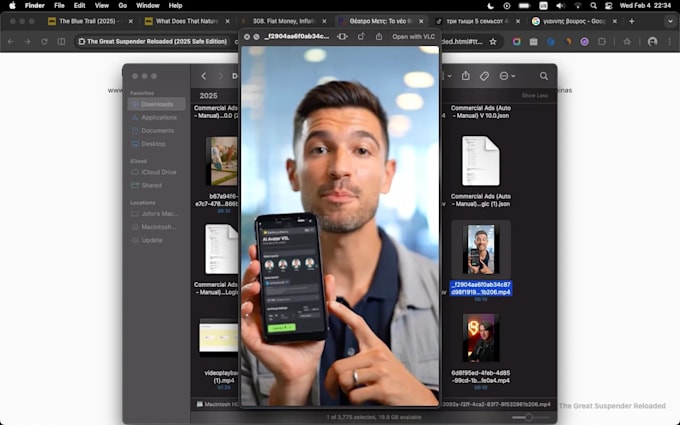Switch to What Does That Nature browser tab

click(184, 21)
